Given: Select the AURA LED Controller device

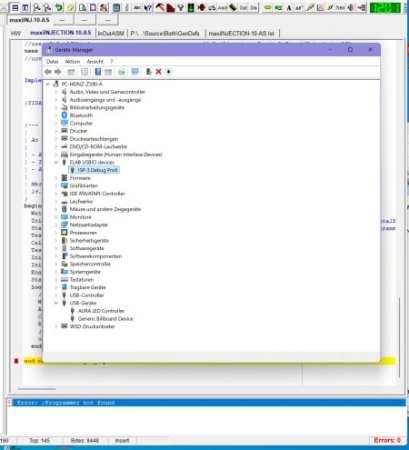Looking at the screenshot, I should 101,311.
